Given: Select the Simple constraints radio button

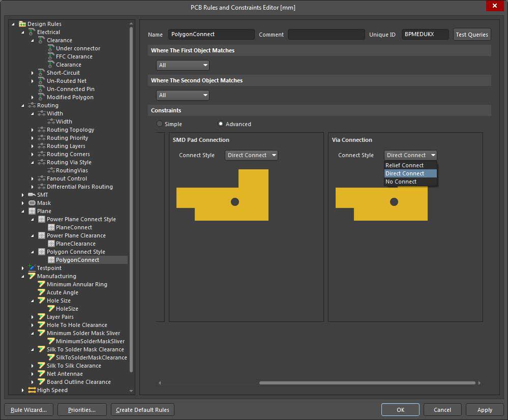Looking at the screenshot, I should 160,124.
